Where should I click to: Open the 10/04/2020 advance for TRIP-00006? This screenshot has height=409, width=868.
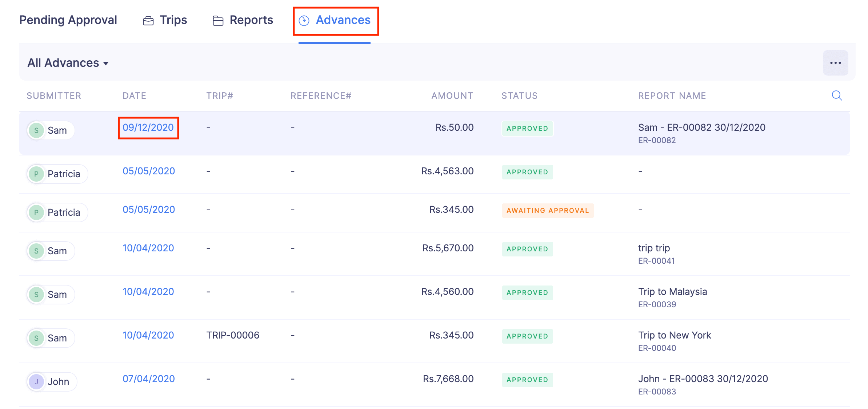(148, 335)
